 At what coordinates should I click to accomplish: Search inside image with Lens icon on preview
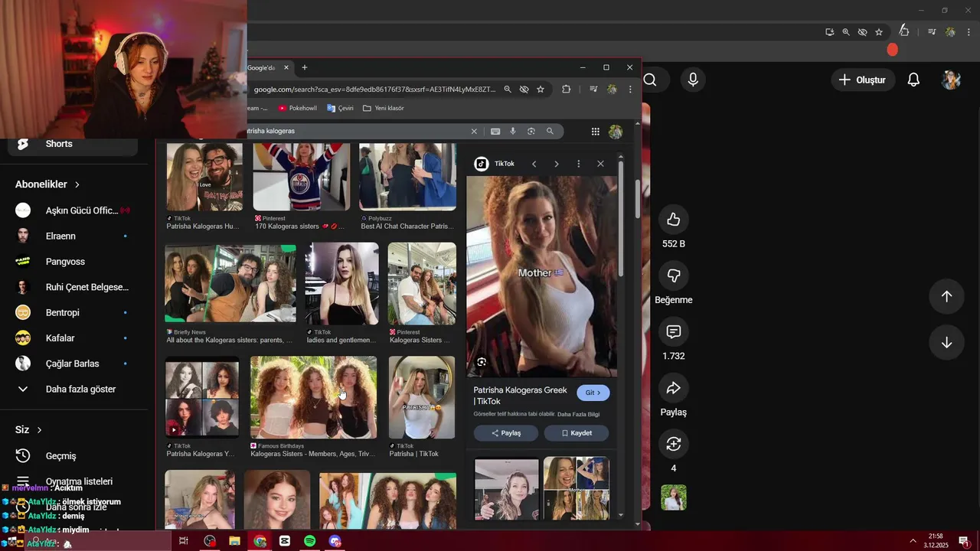482,362
